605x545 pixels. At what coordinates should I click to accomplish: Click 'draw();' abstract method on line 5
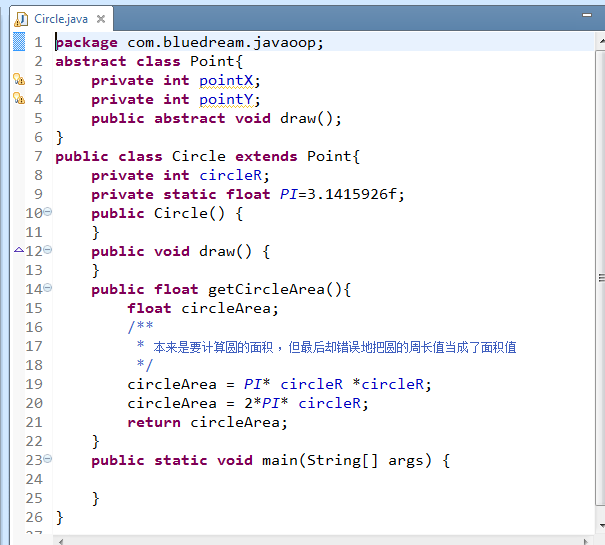pyautogui.click(x=311, y=118)
